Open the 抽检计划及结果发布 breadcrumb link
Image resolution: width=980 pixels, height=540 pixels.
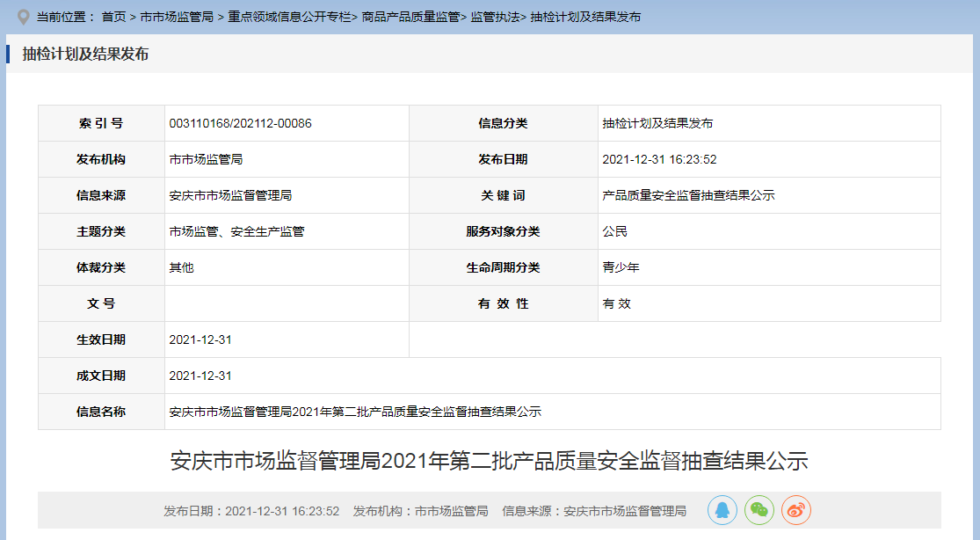(585, 17)
